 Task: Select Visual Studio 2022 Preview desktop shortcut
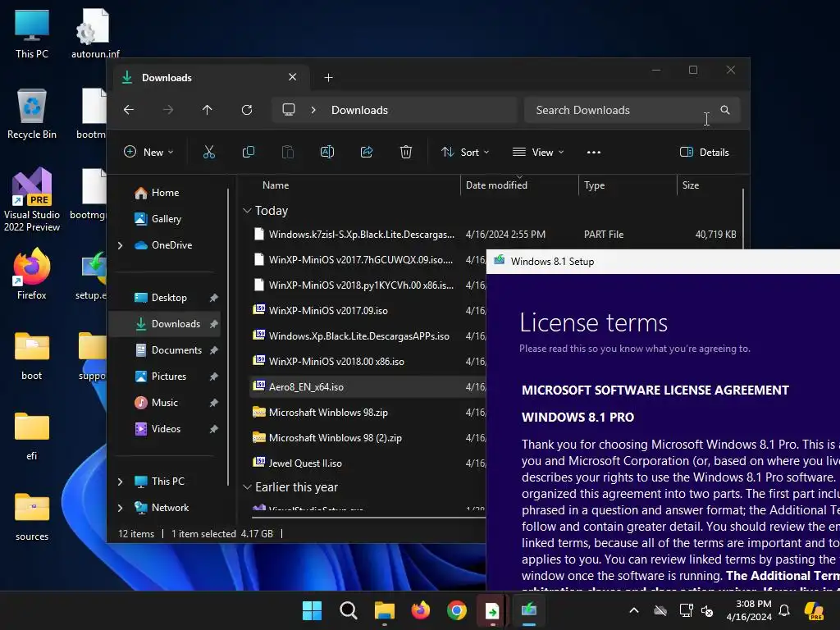32,200
